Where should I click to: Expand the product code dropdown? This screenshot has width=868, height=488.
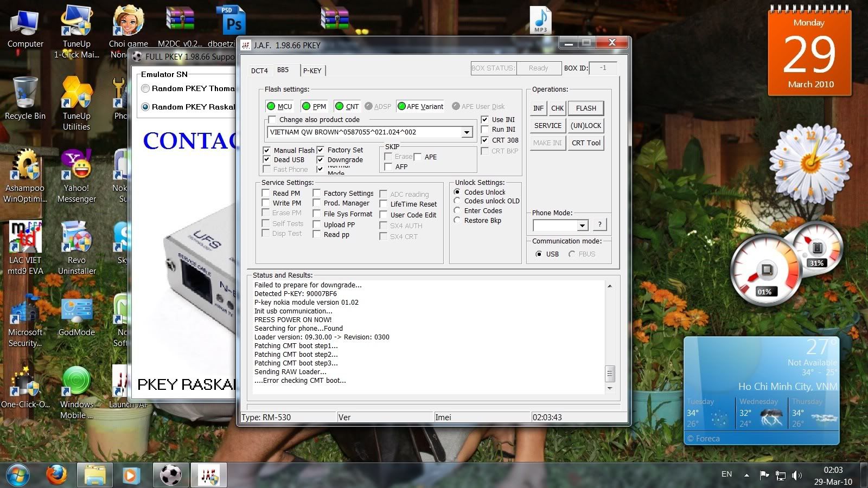coord(467,132)
